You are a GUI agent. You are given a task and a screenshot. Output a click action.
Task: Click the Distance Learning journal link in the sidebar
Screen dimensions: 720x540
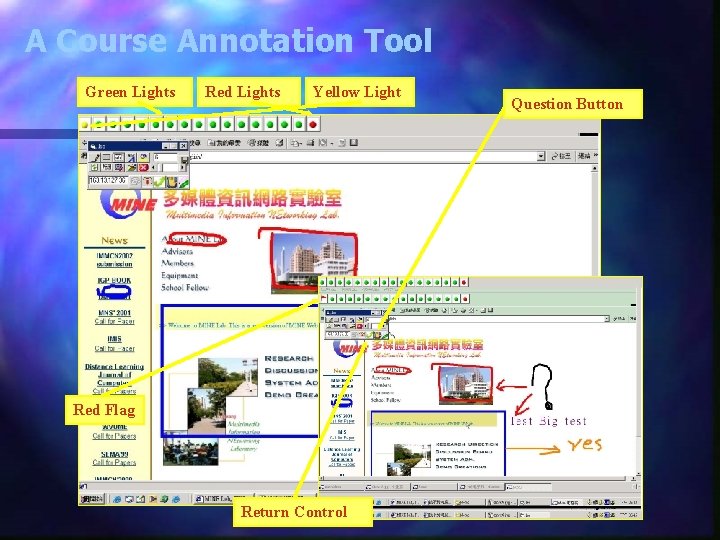click(x=114, y=378)
